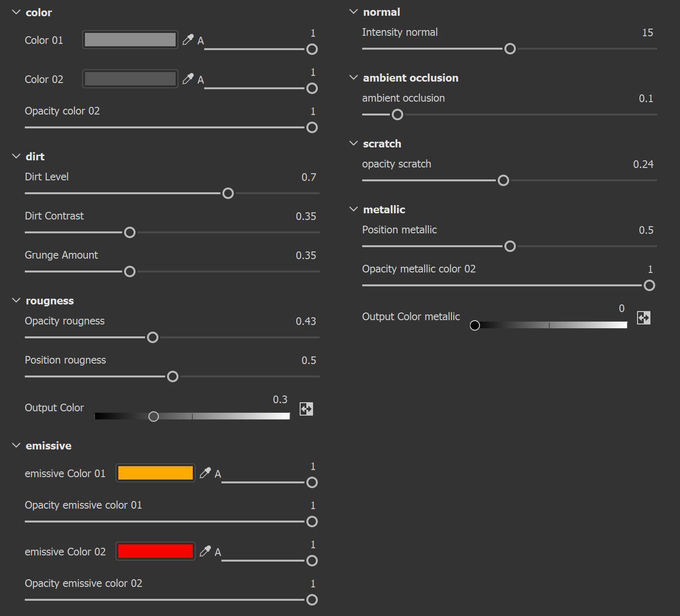Collapse the color section
The width and height of the screenshot is (680, 616).
(x=16, y=12)
